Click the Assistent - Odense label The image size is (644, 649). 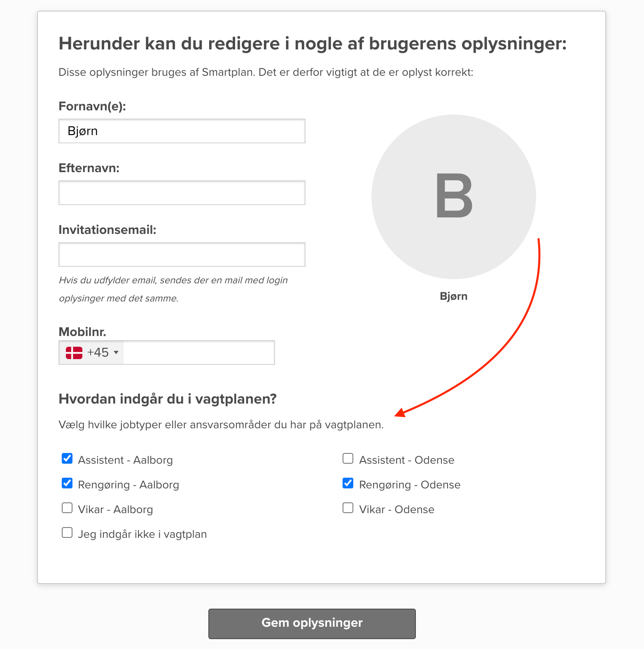click(x=406, y=460)
